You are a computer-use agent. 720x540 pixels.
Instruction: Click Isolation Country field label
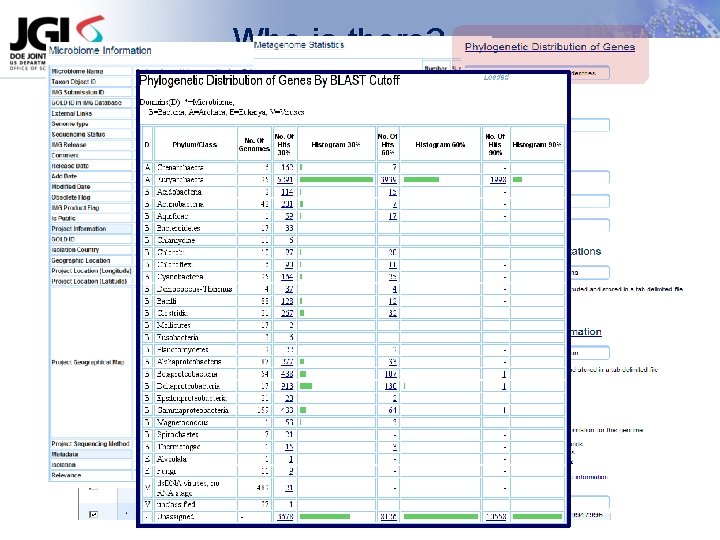[x=75, y=250]
